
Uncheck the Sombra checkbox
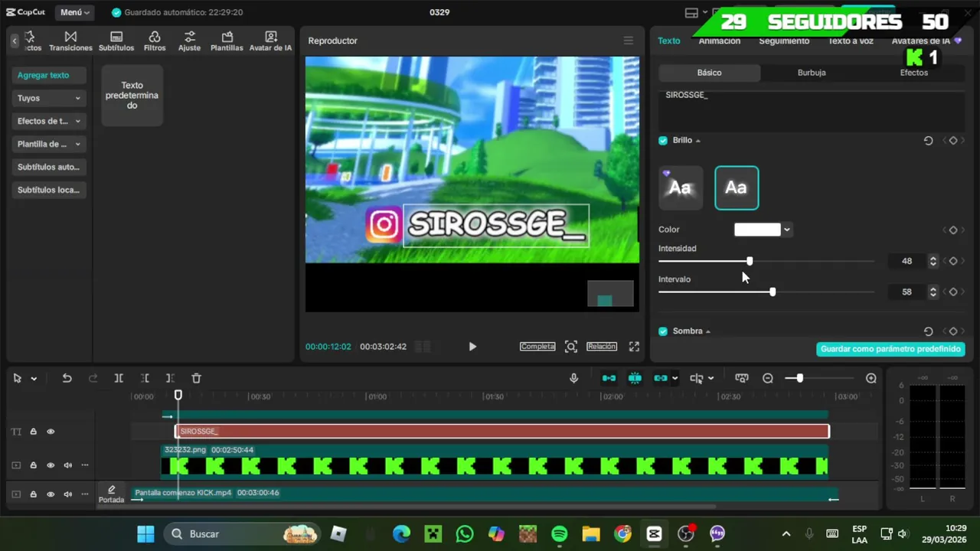(x=663, y=331)
